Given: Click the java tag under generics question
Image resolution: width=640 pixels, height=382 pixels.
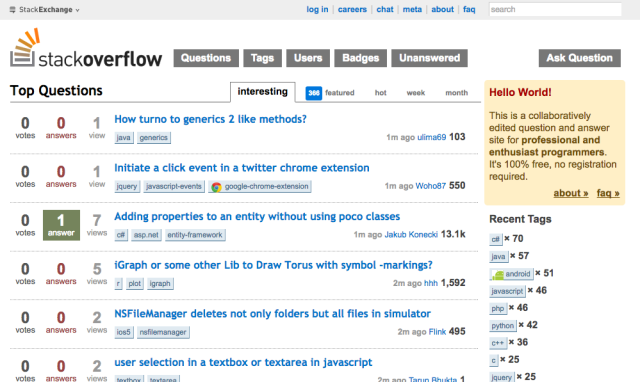Looking at the screenshot, I should pyautogui.click(x=123, y=138).
